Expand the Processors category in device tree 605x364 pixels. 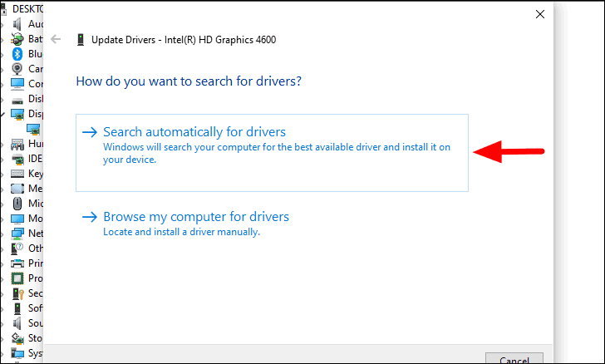coord(2,279)
